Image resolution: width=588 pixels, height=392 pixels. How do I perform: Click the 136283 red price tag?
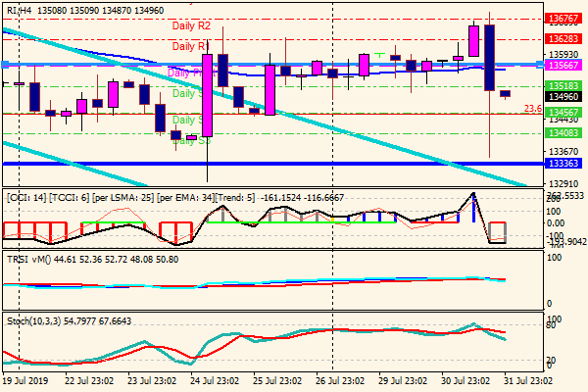click(x=563, y=39)
